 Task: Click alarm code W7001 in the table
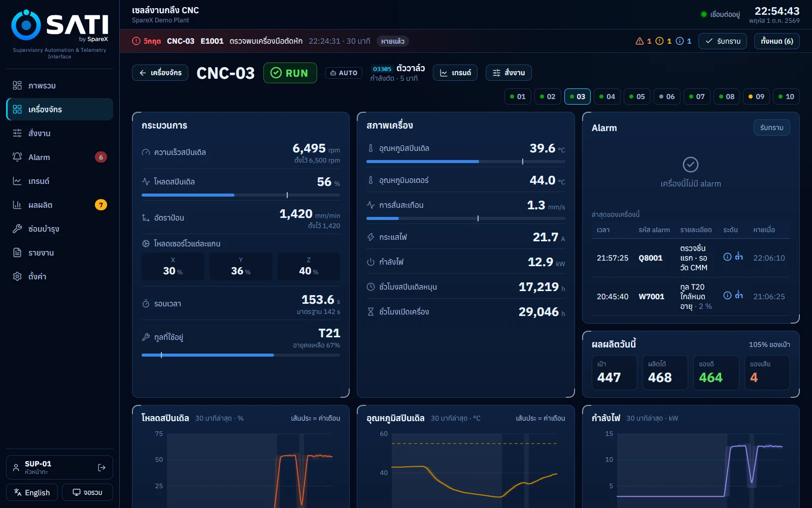(652, 297)
